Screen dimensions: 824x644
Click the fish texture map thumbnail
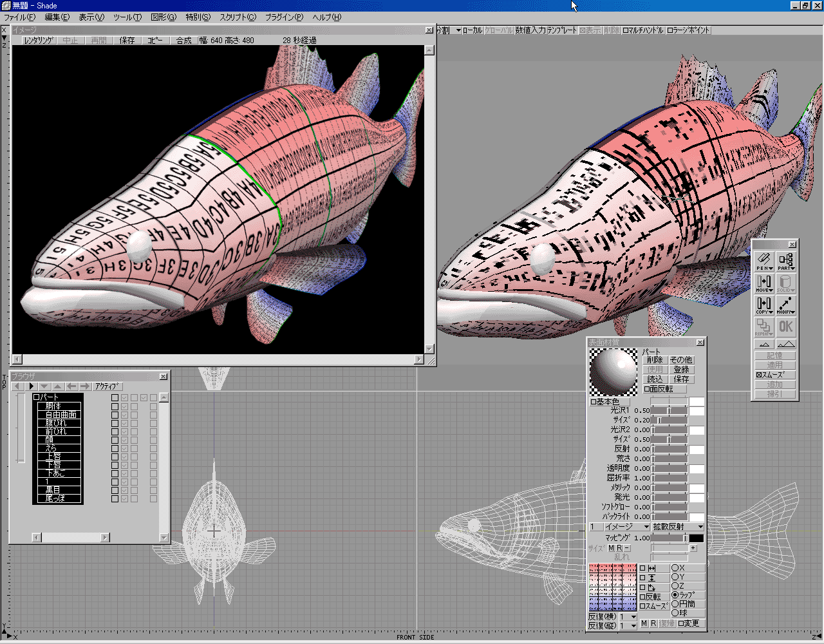pyautogui.click(x=613, y=587)
